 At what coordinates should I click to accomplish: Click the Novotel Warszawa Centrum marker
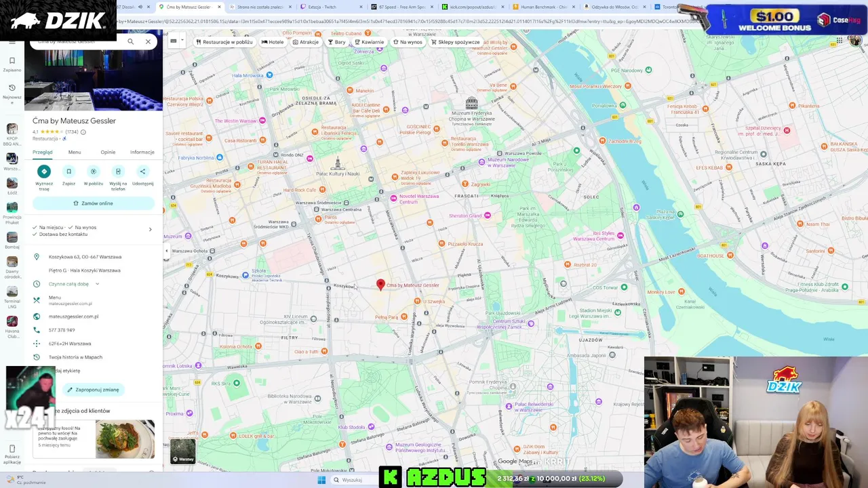393,198
